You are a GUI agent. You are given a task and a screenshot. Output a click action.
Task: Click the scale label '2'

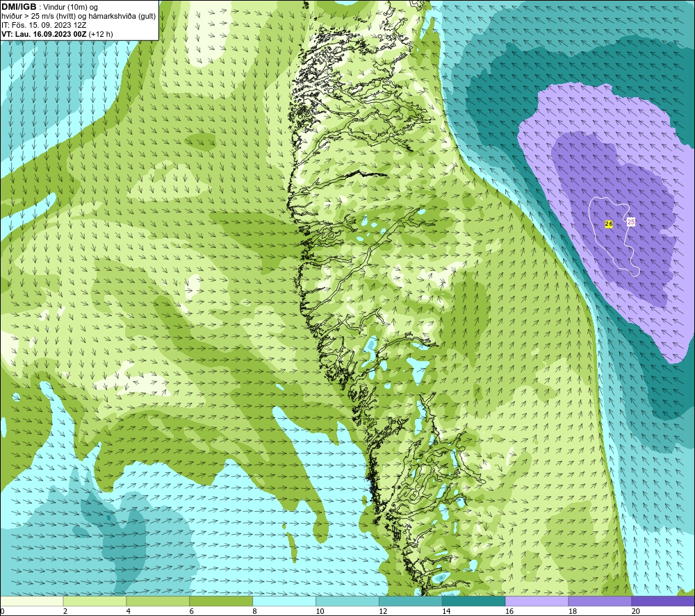pyautogui.click(x=65, y=612)
